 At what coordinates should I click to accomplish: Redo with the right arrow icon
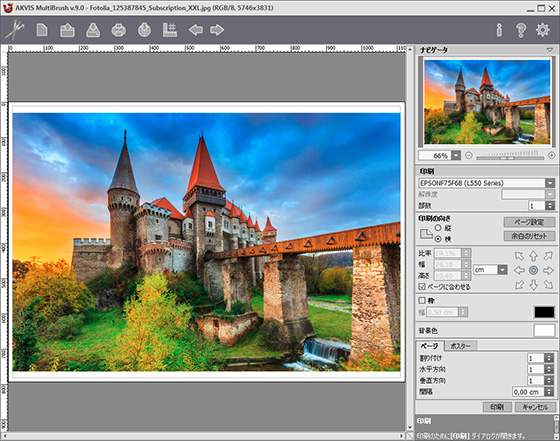click(x=217, y=30)
